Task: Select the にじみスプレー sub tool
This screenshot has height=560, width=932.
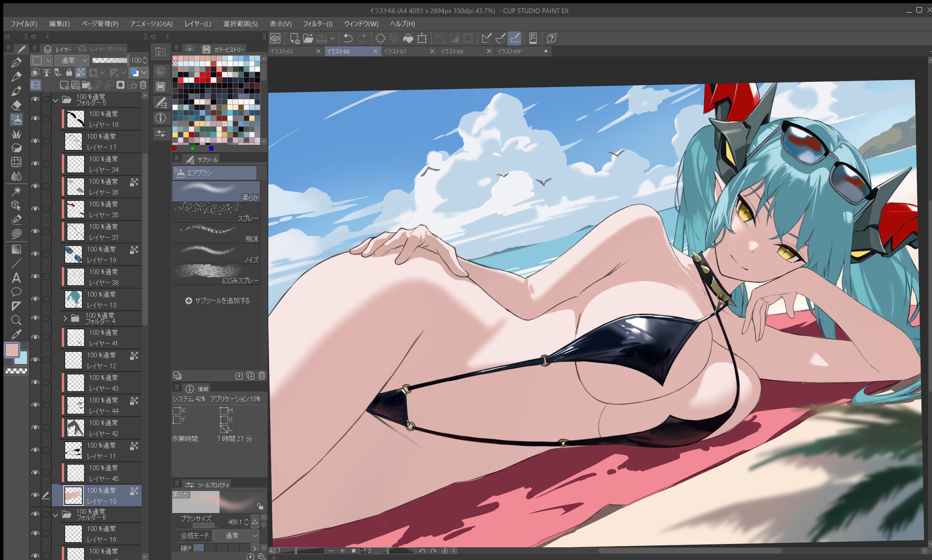Action: tap(216, 274)
